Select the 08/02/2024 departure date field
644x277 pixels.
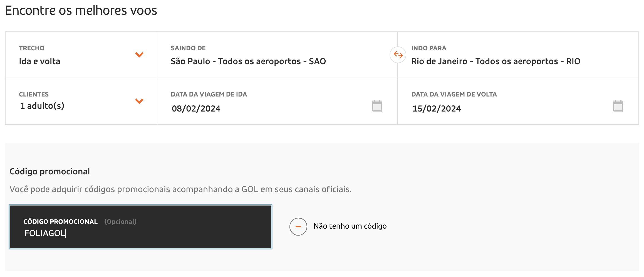[x=277, y=101]
